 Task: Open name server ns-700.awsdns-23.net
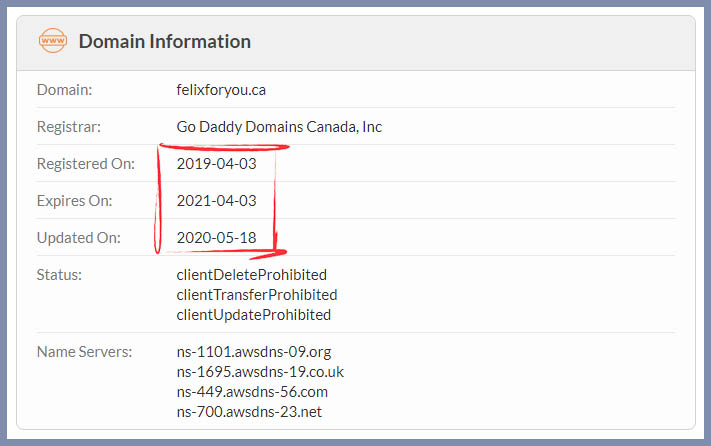249,412
